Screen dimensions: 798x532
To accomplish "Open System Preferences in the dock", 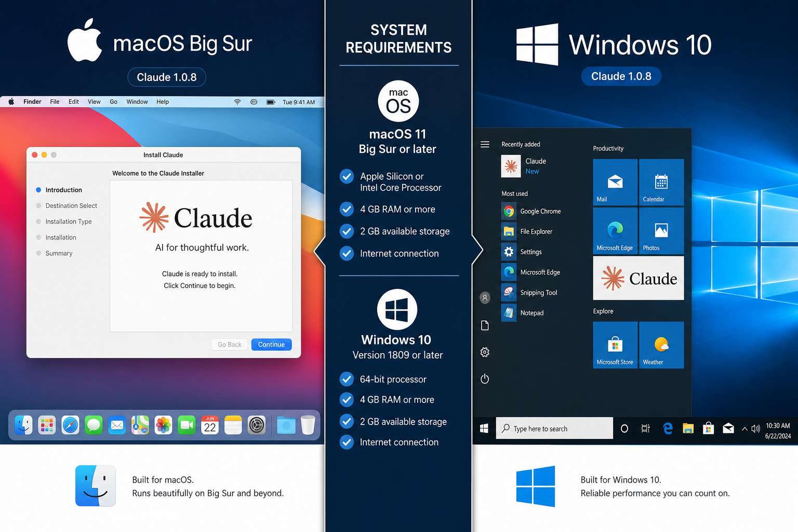I will point(257,425).
